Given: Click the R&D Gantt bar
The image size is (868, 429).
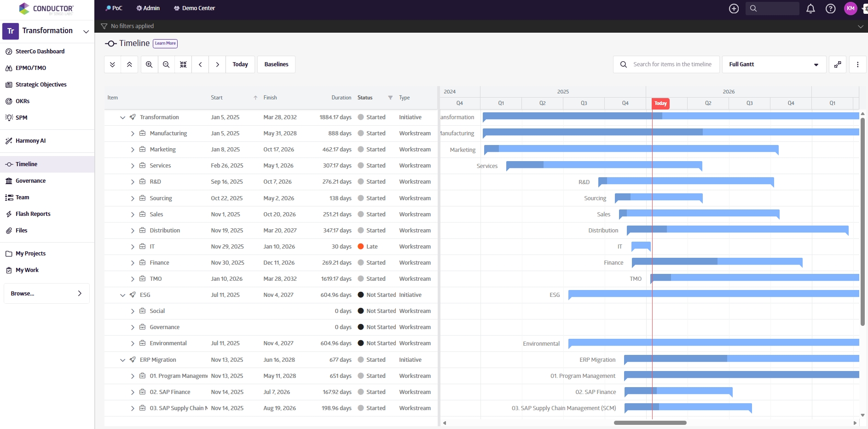Looking at the screenshot, I should [686, 181].
